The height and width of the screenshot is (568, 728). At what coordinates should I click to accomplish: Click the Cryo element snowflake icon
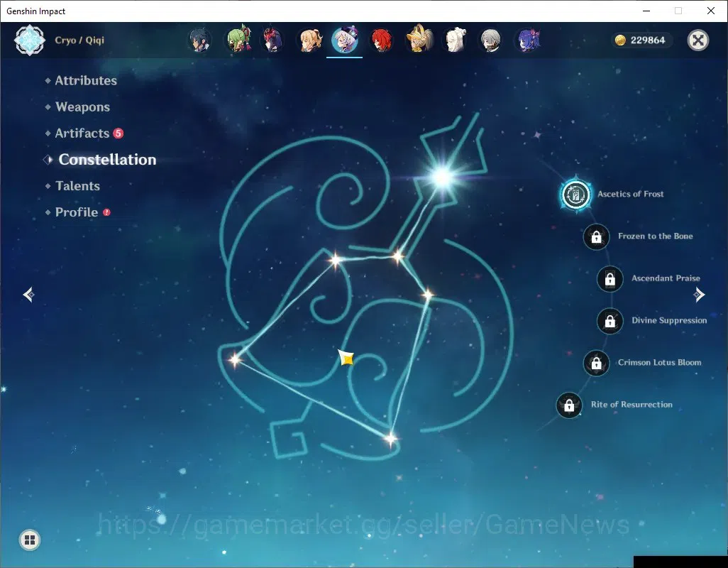[30, 40]
